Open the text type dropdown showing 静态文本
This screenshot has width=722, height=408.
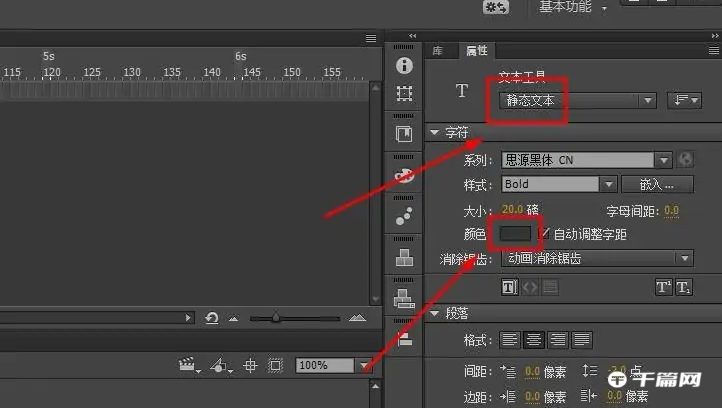578,100
